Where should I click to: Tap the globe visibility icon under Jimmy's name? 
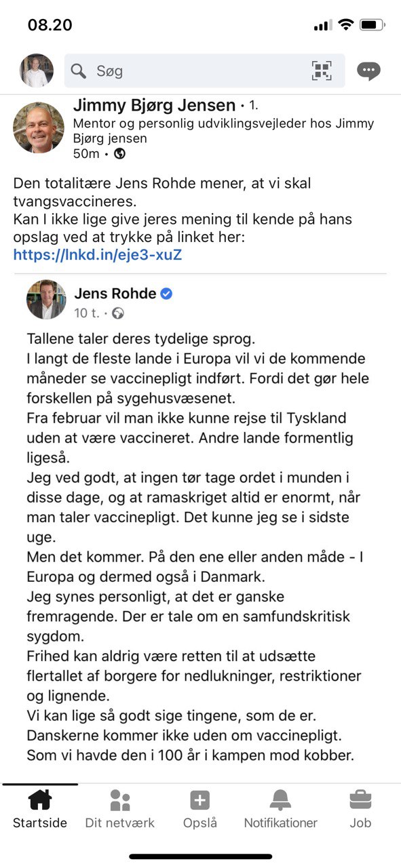point(119,153)
